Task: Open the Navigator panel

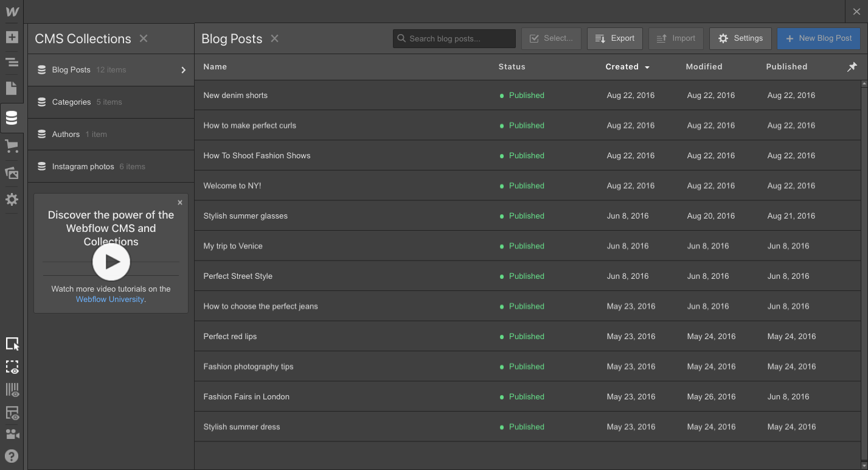Action: click(x=12, y=62)
